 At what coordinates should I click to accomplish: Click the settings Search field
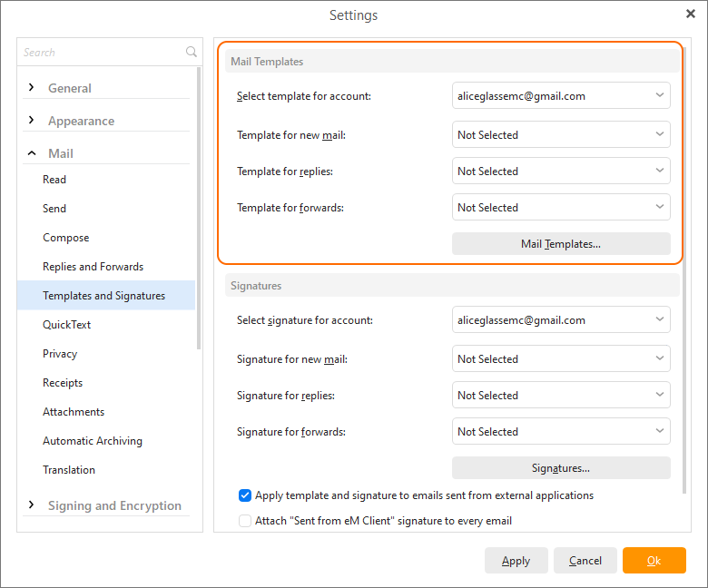[103, 53]
